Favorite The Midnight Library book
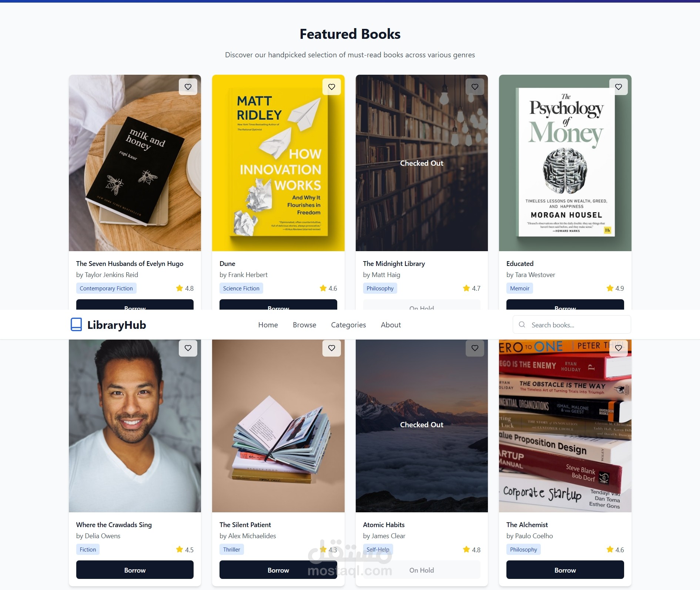The width and height of the screenshot is (700, 590). (x=475, y=87)
